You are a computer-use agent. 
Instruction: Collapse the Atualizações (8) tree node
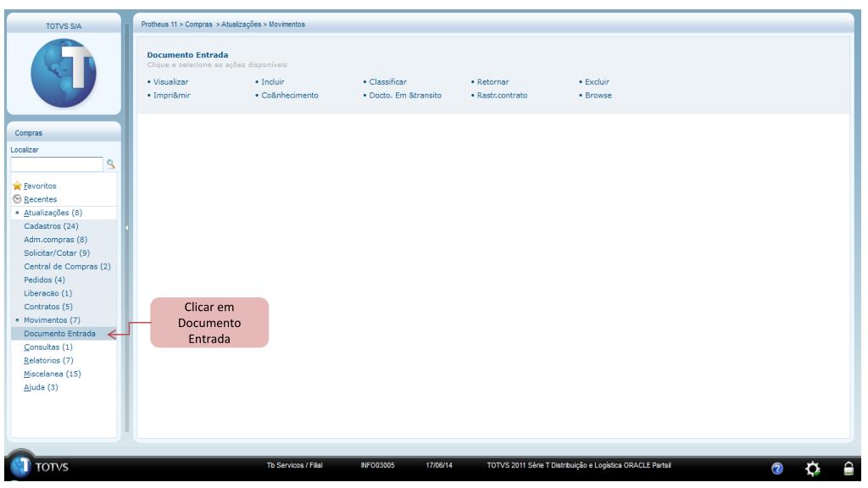tap(17, 213)
